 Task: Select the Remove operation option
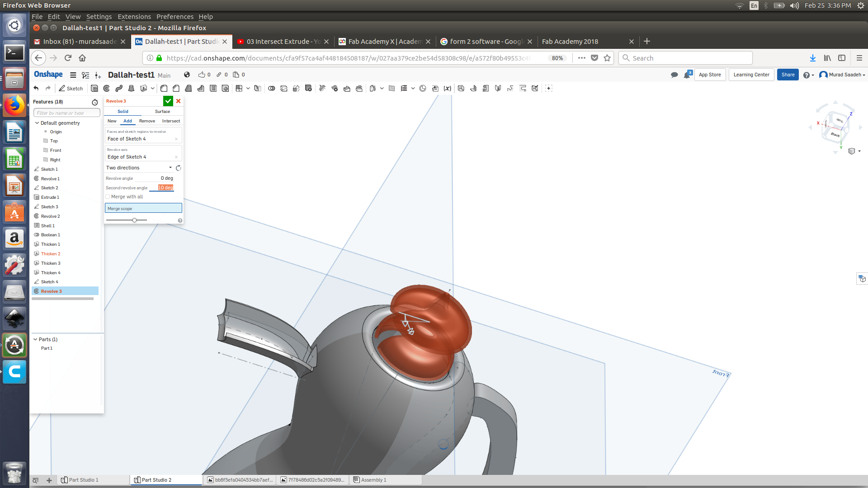[x=147, y=121]
